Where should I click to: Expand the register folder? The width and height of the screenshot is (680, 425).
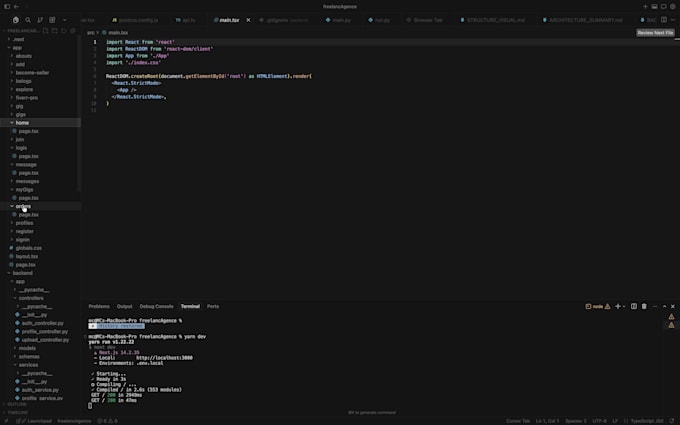pyautogui.click(x=24, y=231)
